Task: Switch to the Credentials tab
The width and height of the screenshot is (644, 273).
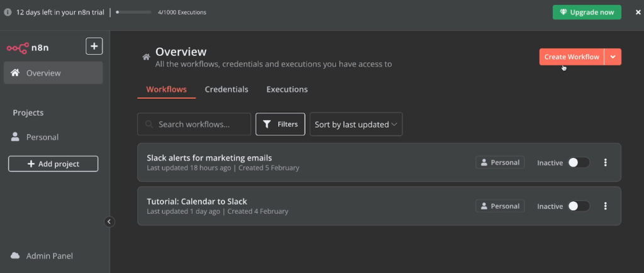Action: [226, 89]
